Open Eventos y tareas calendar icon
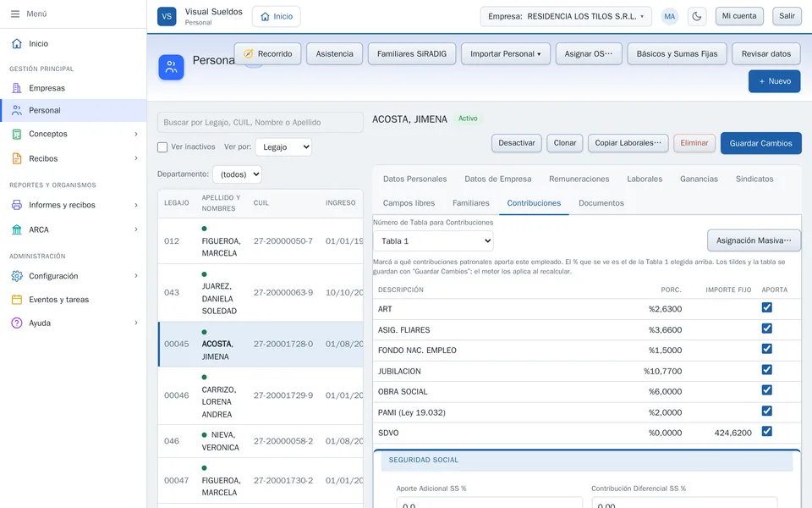This screenshot has height=508, width=812. tap(17, 300)
